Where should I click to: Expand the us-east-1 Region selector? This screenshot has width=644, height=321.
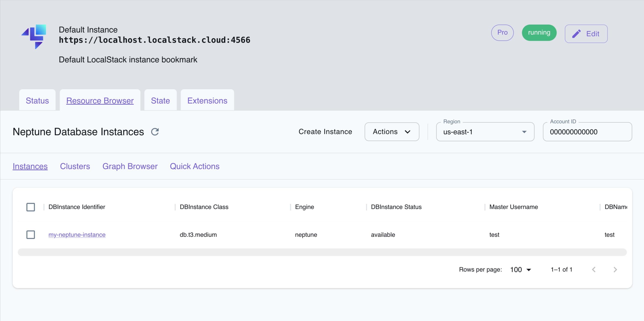pos(485,132)
